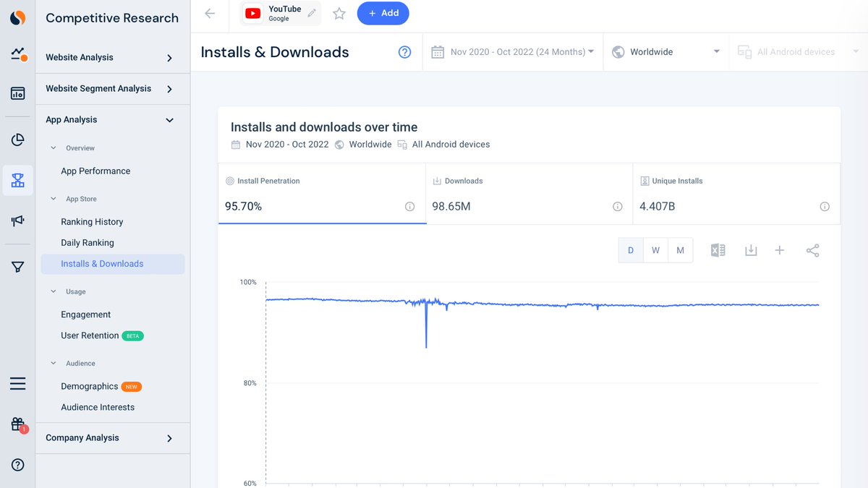Collapse the Overview subsection
Screen dimensions: 868x488
[x=53, y=148]
